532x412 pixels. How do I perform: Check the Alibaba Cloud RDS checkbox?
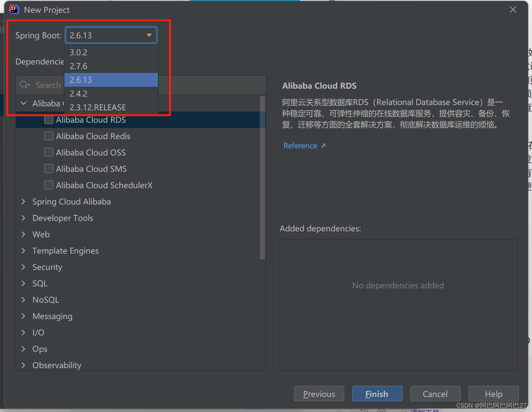pyautogui.click(x=49, y=120)
